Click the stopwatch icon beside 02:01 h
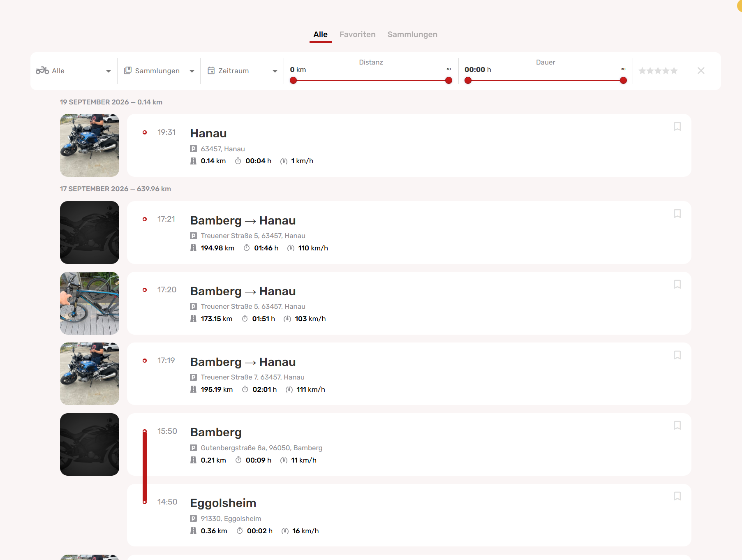The image size is (742, 560). pyautogui.click(x=245, y=389)
